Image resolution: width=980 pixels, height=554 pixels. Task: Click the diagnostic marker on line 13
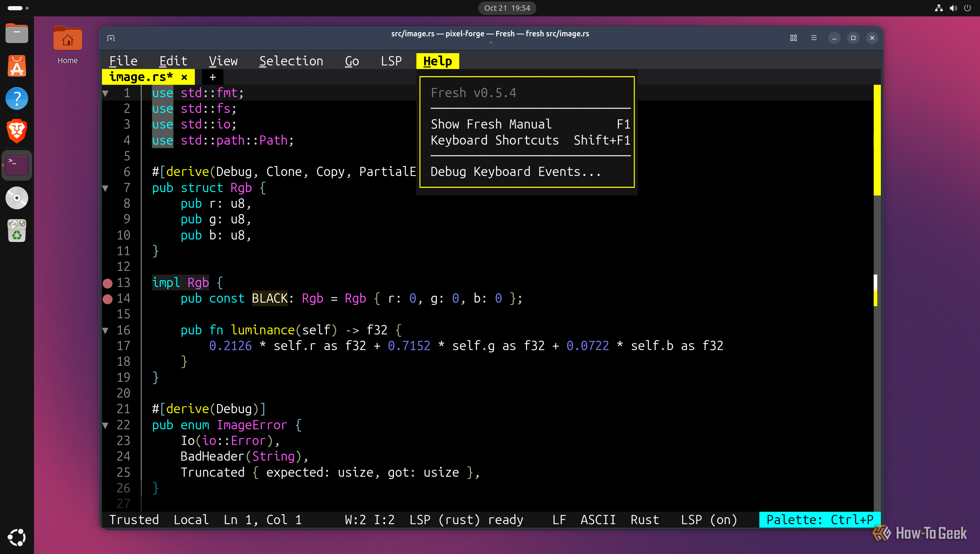(x=108, y=283)
